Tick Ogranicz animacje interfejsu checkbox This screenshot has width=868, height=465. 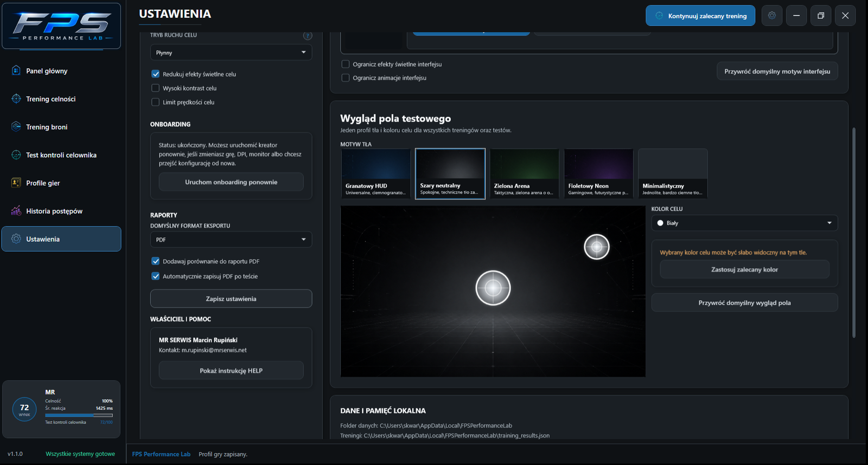[346, 77]
